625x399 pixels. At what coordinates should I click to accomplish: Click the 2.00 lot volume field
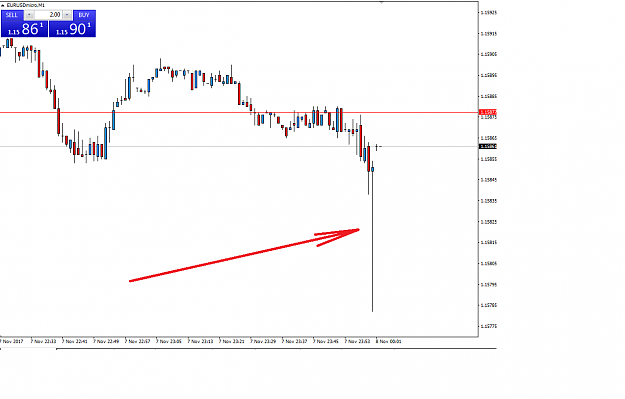pos(48,15)
